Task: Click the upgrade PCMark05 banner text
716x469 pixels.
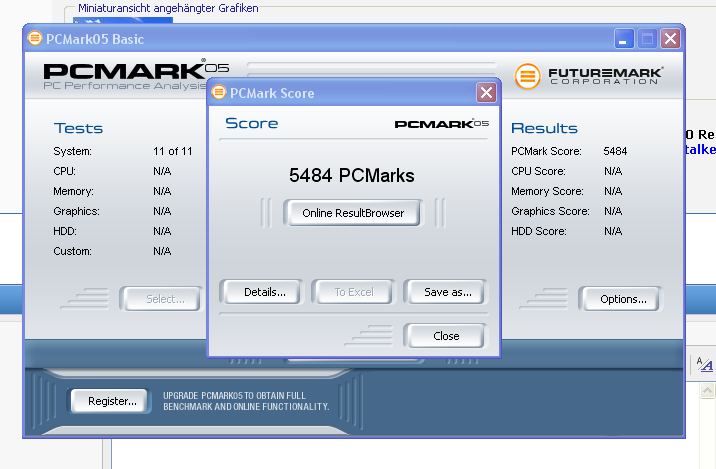Action: point(246,401)
